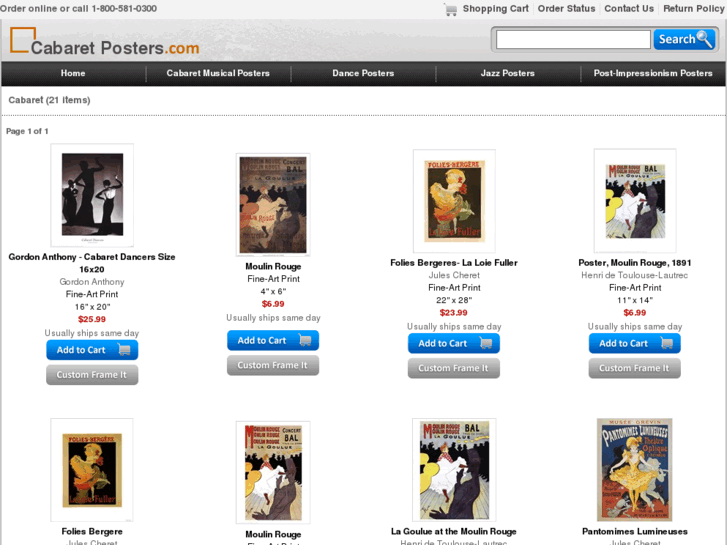Click the Search button with magnifier icon

[x=684, y=39]
